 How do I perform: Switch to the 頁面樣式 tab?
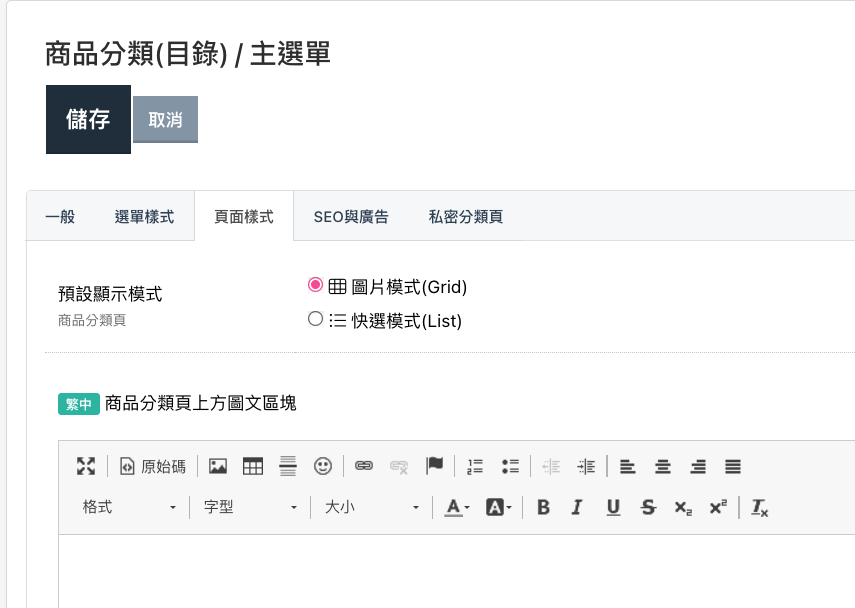click(244, 216)
